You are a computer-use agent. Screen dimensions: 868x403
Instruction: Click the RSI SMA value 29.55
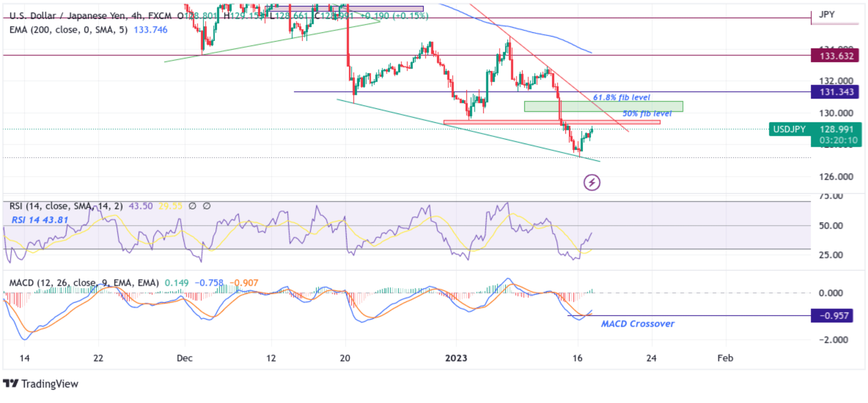pos(170,206)
